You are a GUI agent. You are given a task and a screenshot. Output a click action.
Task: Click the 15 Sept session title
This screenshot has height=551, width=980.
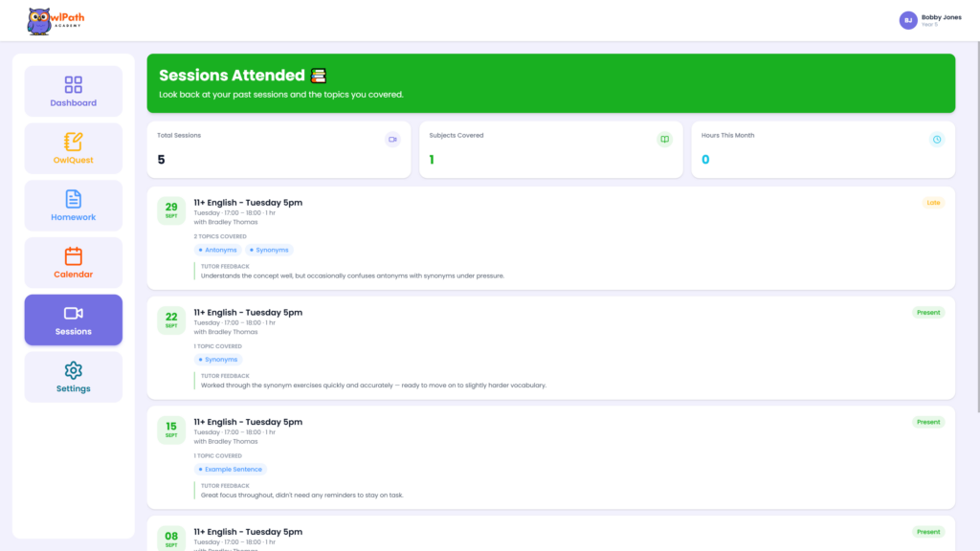point(248,422)
